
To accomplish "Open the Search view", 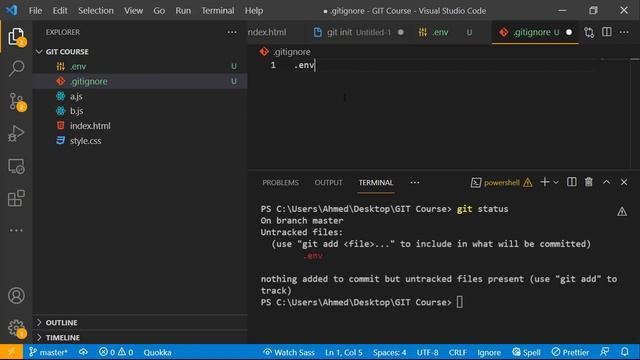I will [x=16, y=68].
